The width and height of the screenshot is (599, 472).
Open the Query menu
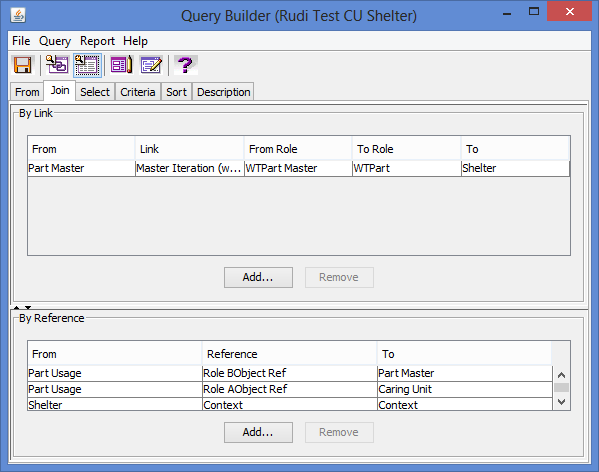click(x=55, y=41)
